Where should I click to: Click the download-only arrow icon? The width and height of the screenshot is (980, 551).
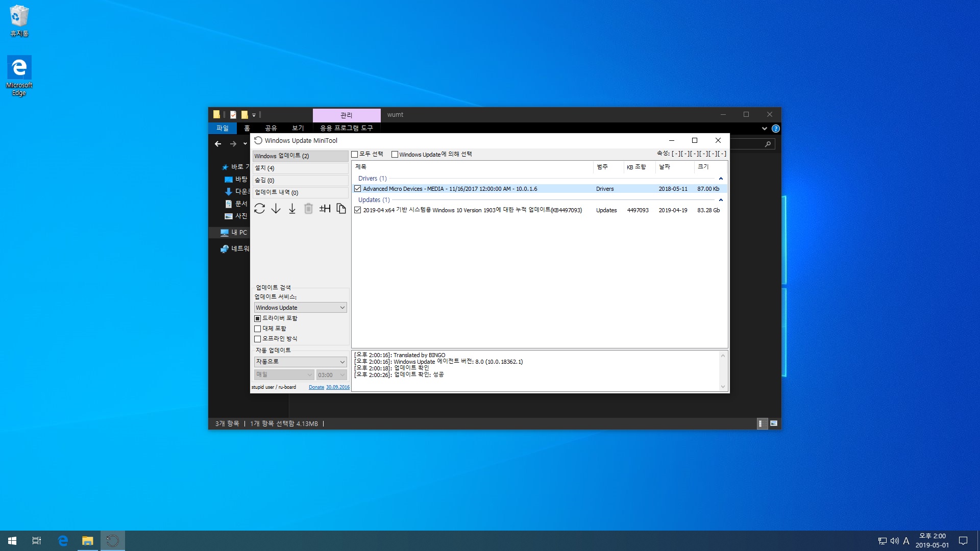(276, 209)
